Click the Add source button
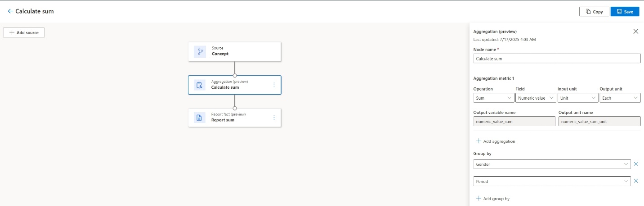The image size is (644, 206). tap(24, 32)
